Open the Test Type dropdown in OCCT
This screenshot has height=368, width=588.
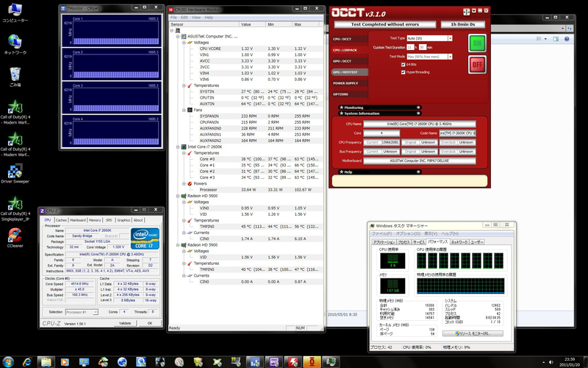pos(450,38)
